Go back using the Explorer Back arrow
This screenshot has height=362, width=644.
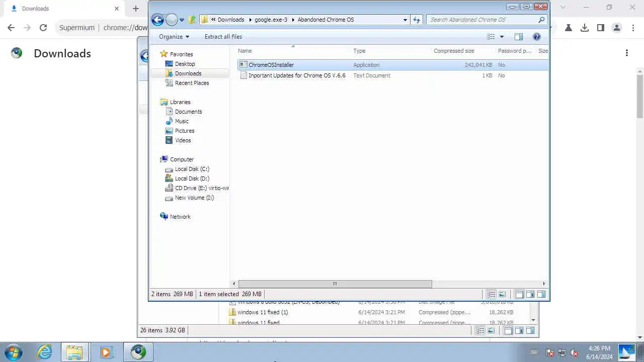pos(157,20)
